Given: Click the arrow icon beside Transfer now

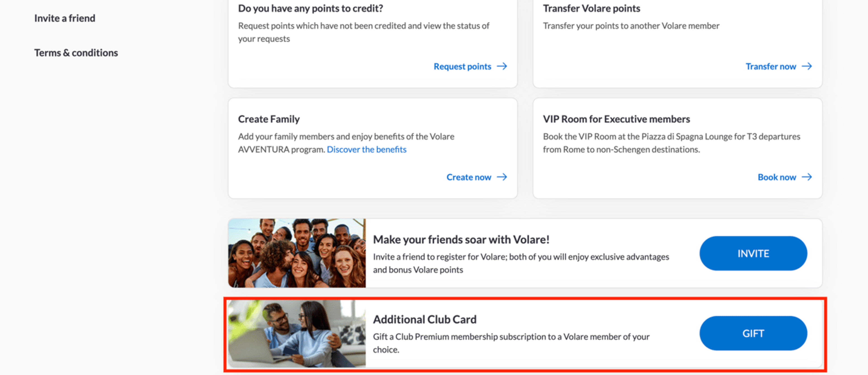Looking at the screenshot, I should coord(807,66).
